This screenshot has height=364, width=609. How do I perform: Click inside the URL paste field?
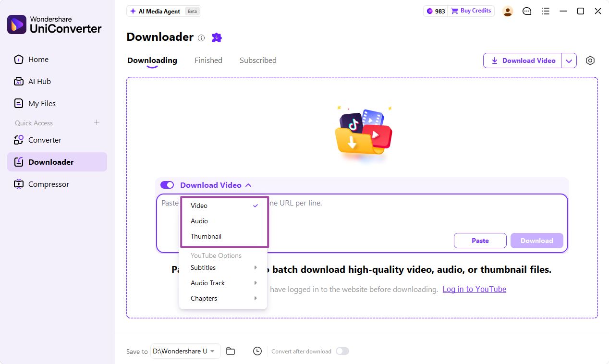[x=362, y=223]
